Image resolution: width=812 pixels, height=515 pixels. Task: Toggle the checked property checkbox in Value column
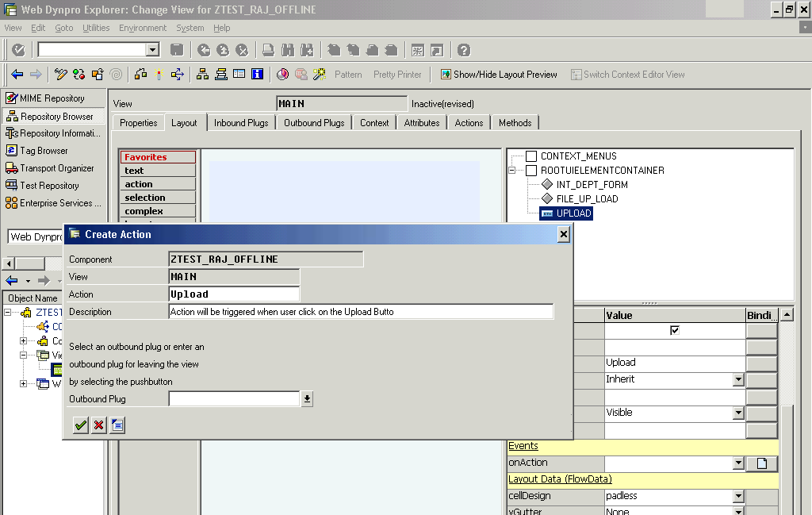point(675,330)
